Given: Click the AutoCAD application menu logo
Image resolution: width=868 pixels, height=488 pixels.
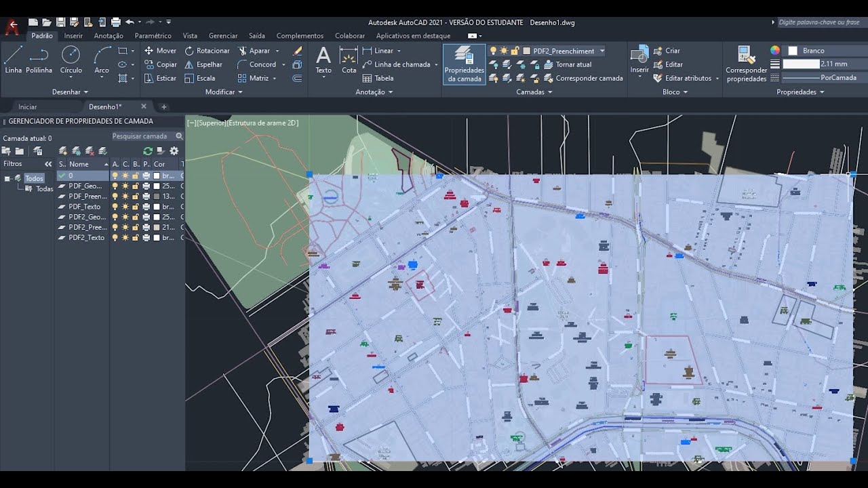Looking at the screenshot, I should coord(12,27).
